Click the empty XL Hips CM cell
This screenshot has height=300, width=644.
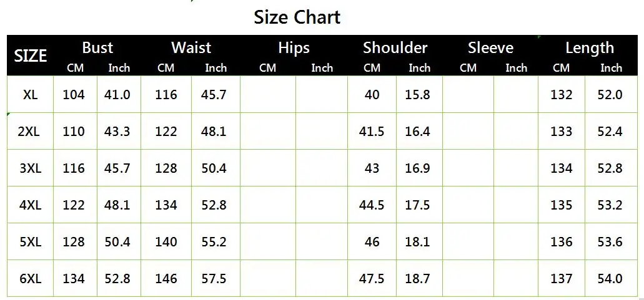click(x=268, y=95)
